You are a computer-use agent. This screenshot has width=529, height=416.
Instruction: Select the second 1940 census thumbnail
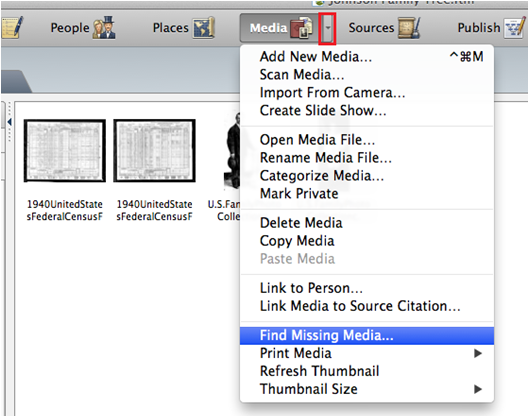tap(154, 150)
